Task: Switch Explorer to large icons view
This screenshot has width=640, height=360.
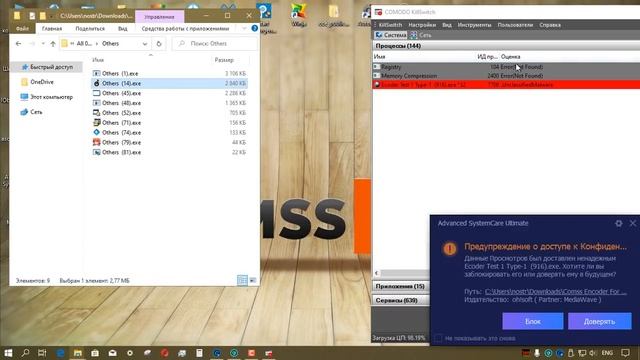Action: point(253,280)
